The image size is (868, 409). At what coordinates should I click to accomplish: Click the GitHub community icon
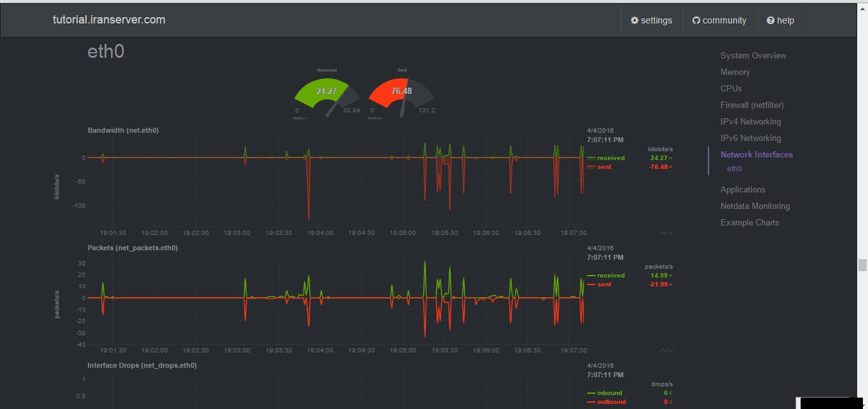(696, 20)
